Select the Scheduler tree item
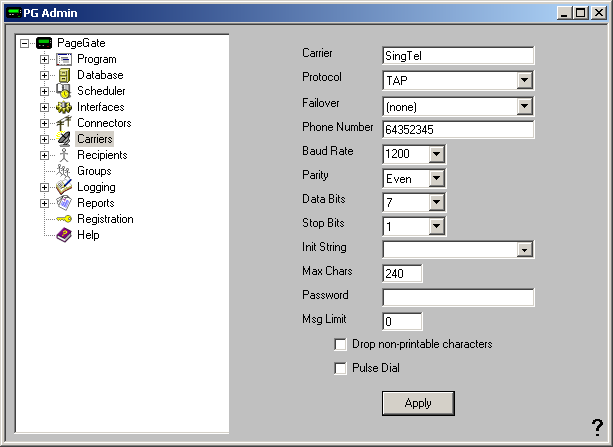Screen dimensions: 613x447 click(x=101, y=91)
